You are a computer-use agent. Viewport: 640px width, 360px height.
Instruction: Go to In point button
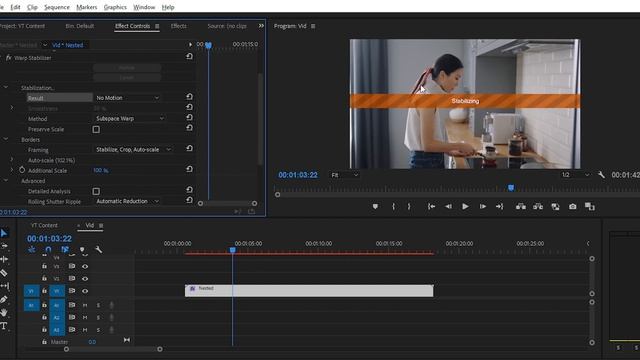pyautogui.click(x=431, y=207)
